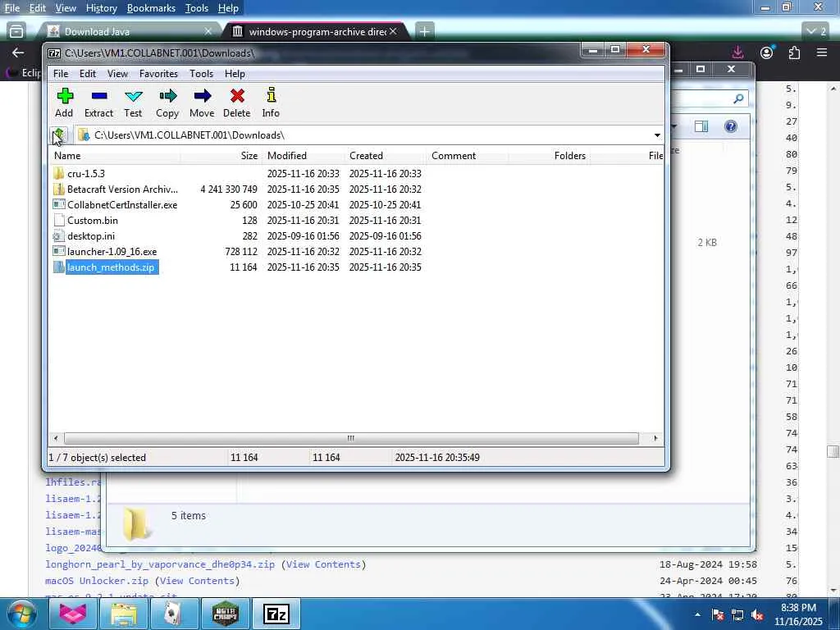Sort list by Modified column header
This screenshot has width=840, height=630.
click(304, 155)
